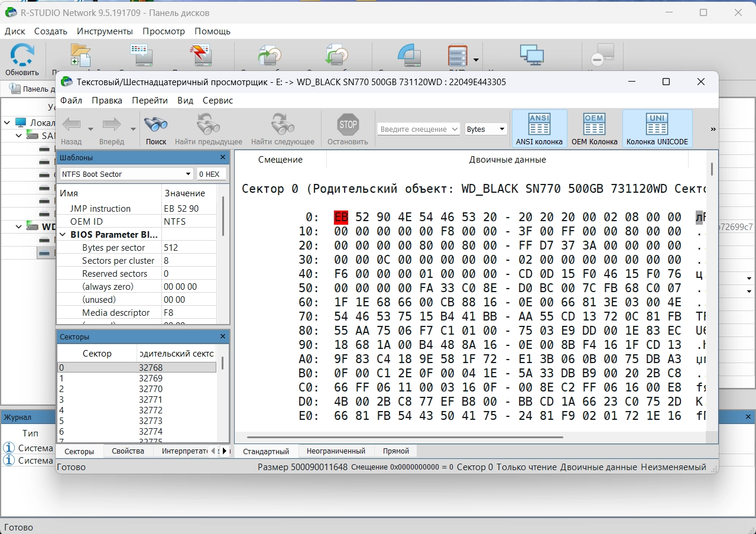Open the Сервис menu
Image resolution: width=756 pixels, height=534 pixels.
click(x=218, y=101)
